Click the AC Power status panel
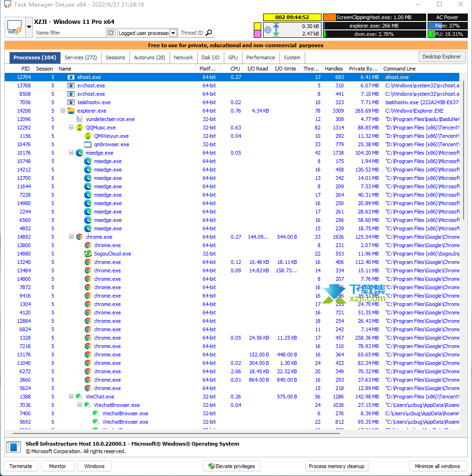 click(x=447, y=17)
